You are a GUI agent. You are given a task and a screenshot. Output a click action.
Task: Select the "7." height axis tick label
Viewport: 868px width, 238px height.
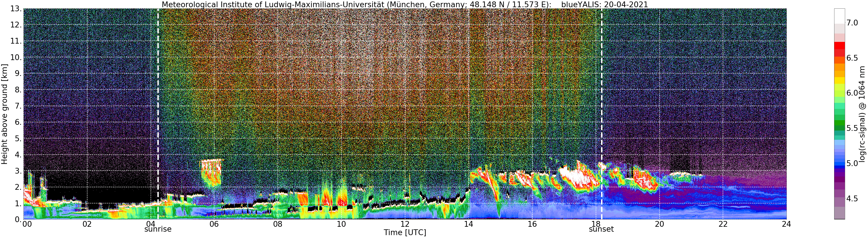pyautogui.click(x=18, y=106)
